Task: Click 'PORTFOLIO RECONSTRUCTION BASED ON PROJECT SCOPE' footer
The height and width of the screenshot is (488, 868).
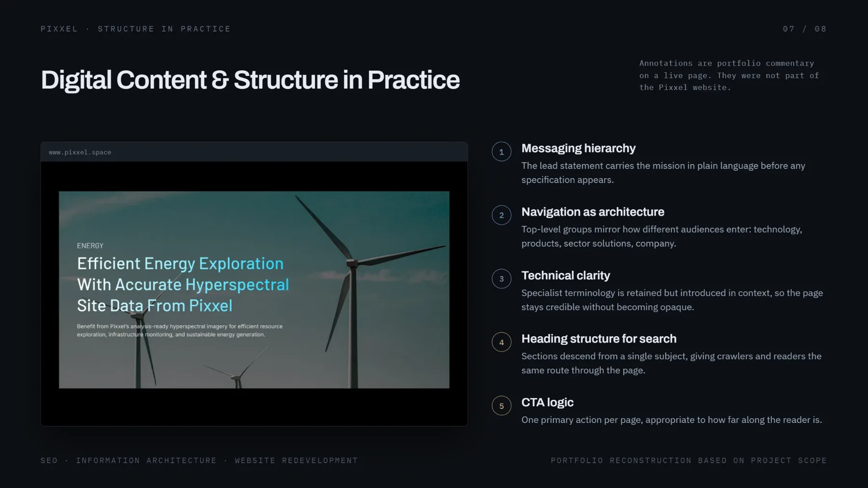Action: coord(689,461)
